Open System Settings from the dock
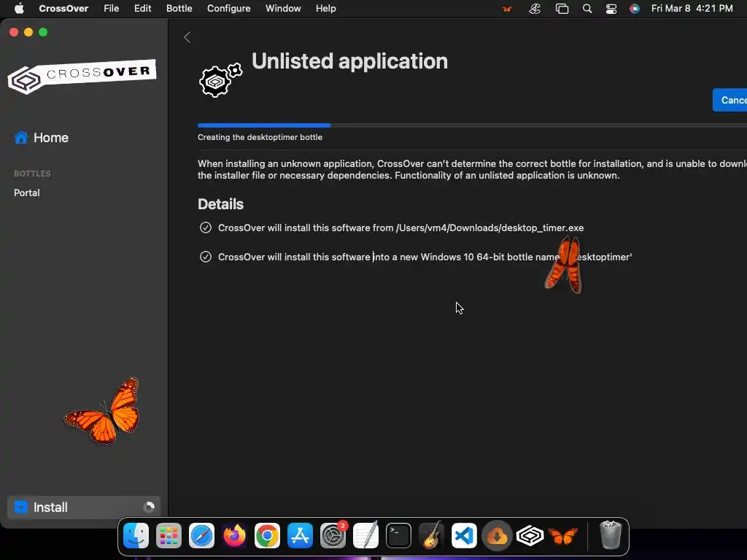 pyautogui.click(x=333, y=536)
